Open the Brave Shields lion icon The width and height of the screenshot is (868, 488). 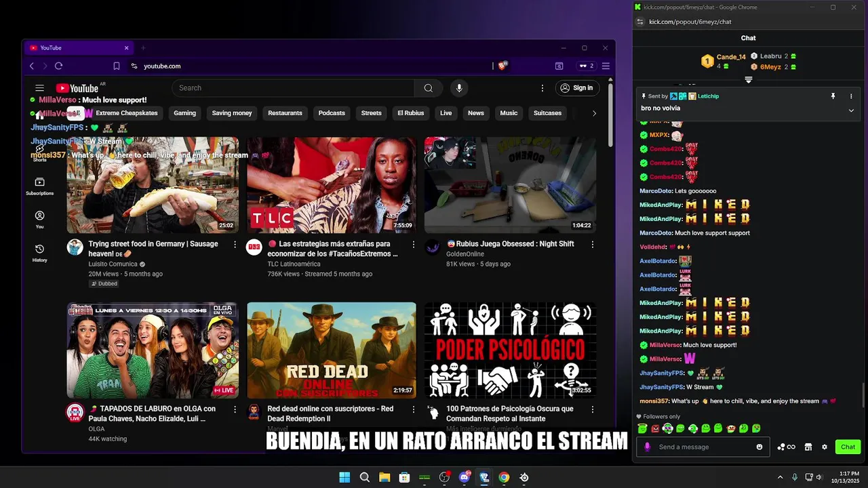[x=502, y=66]
